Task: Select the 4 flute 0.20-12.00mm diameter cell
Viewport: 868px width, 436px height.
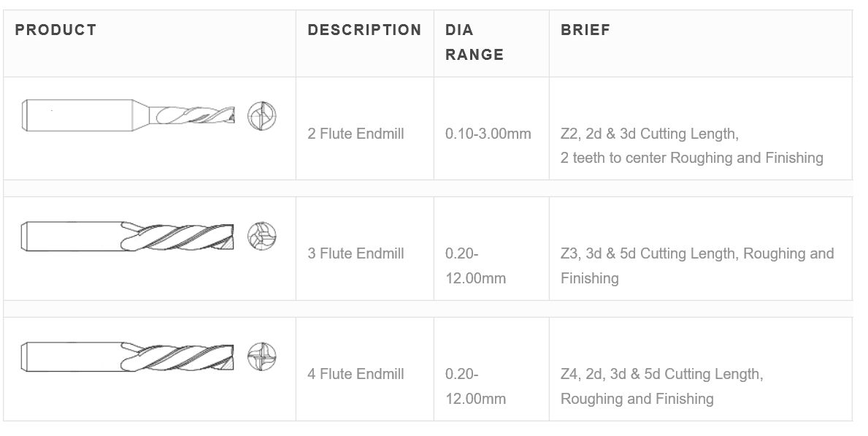Action: pos(475,386)
